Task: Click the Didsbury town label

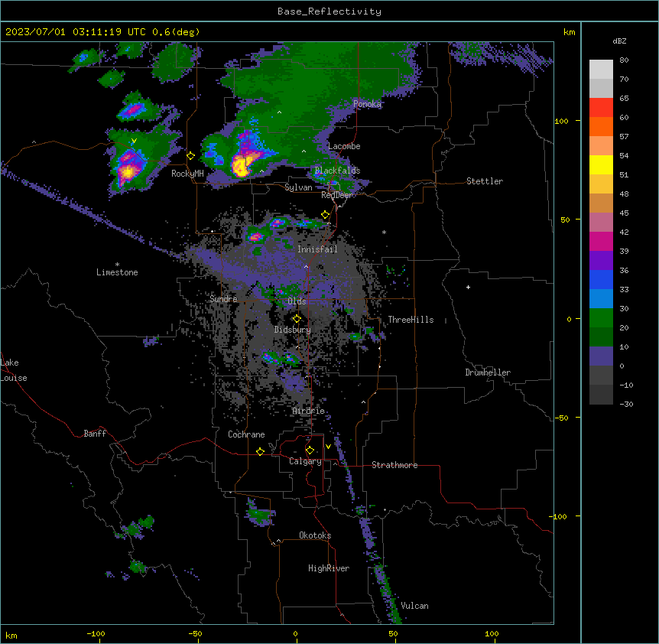Action: pyautogui.click(x=293, y=330)
